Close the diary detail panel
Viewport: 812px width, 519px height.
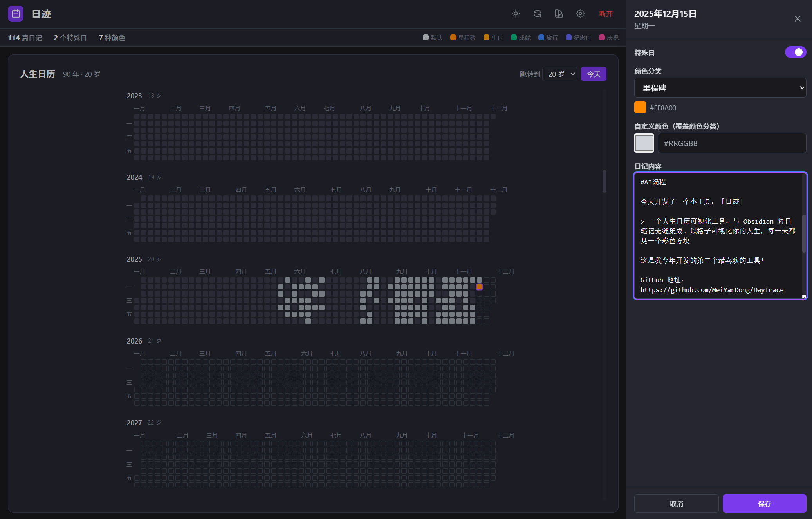coord(798,19)
